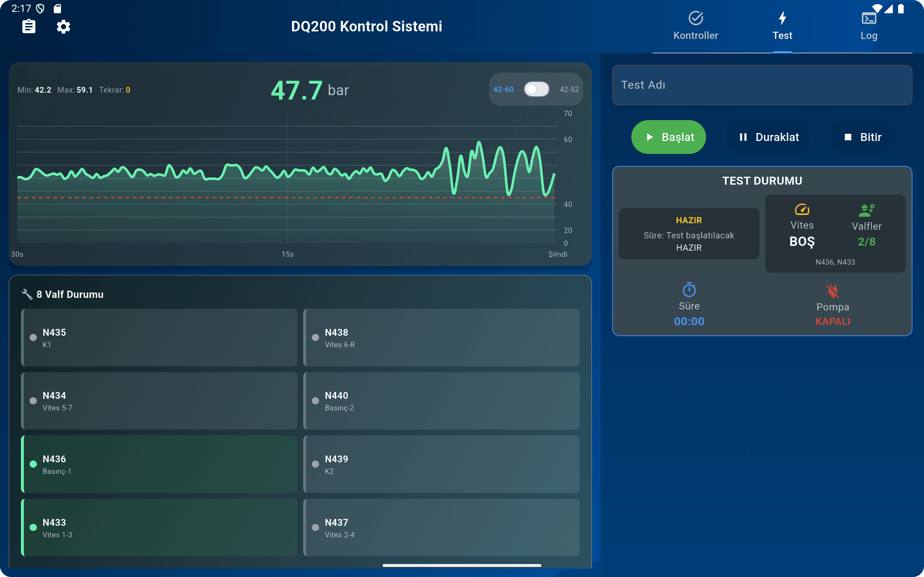The height and width of the screenshot is (577, 924).
Task: Click the Valfler engineer icon
Action: (x=866, y=210)
